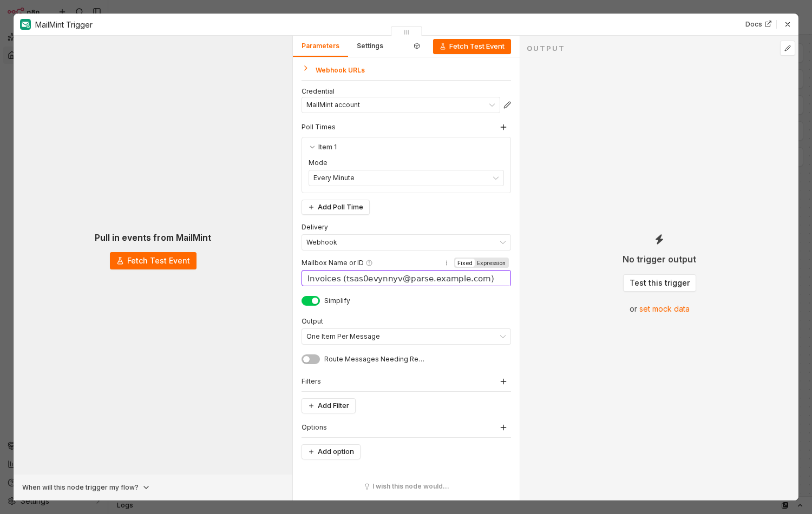The image size is (812, 514).
Task: Click the set mock data link
Action: click(664, 309)
